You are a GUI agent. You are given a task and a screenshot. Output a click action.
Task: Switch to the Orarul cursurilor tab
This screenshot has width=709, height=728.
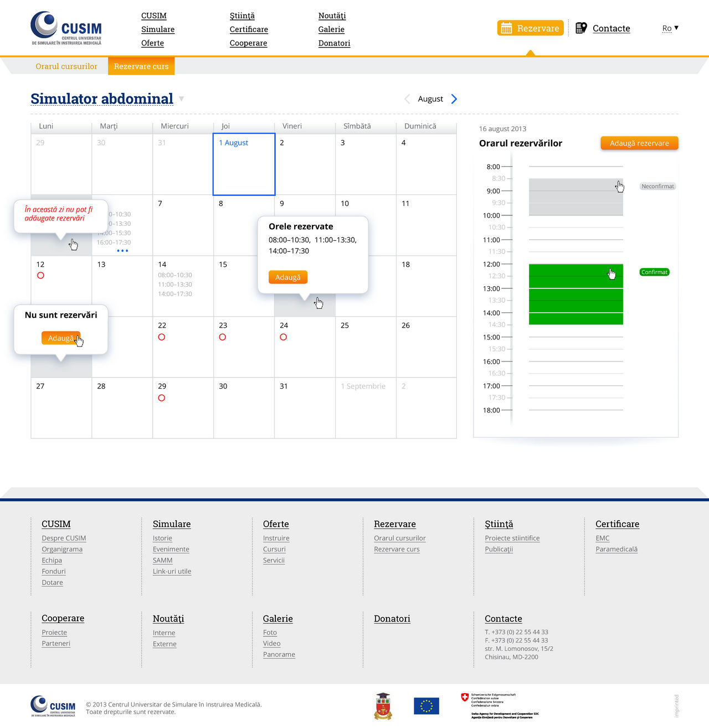(66, 66)
